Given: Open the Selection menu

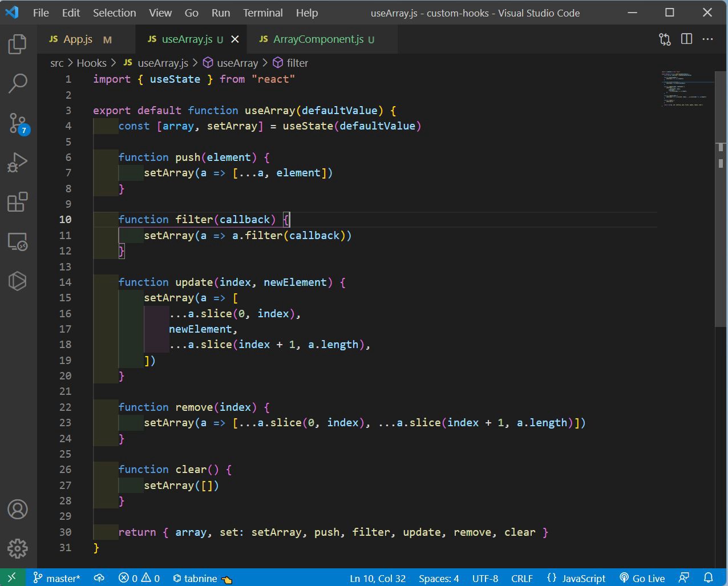Looking at the screenshot, I should [x=115, y=13].
